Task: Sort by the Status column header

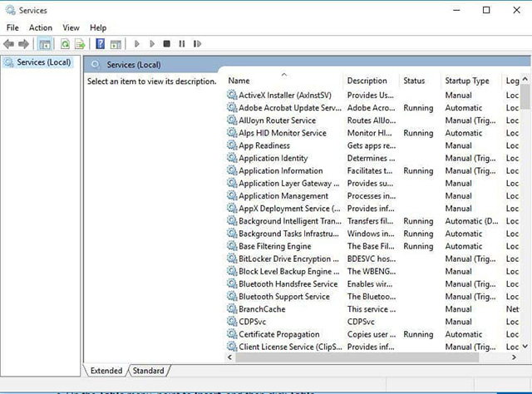Action: pos(420,81)
